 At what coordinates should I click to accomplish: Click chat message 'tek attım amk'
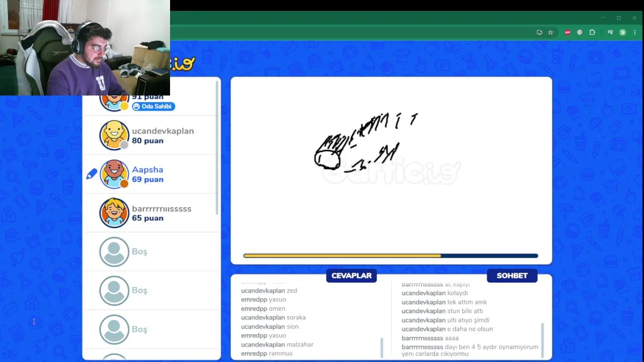[467, 302]
